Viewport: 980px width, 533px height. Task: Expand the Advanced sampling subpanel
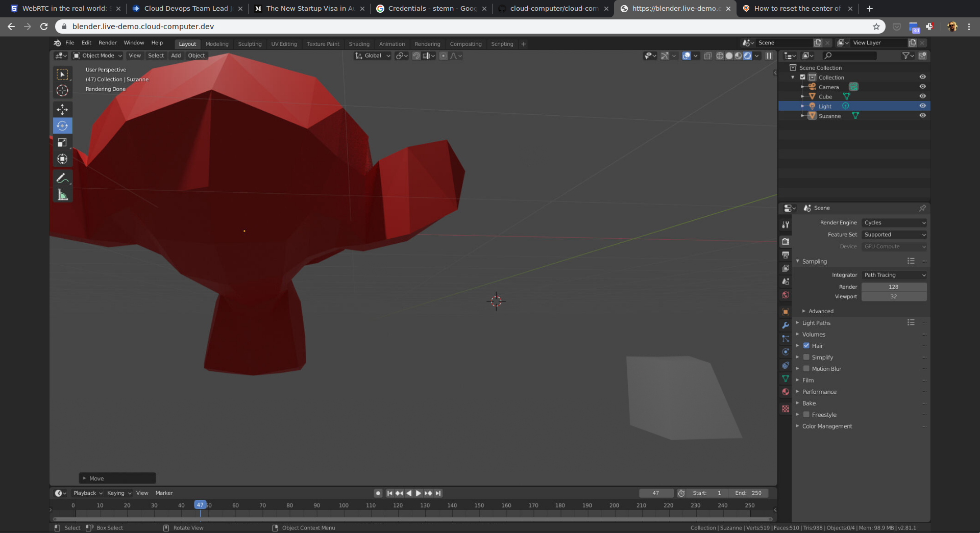point(820,311)
